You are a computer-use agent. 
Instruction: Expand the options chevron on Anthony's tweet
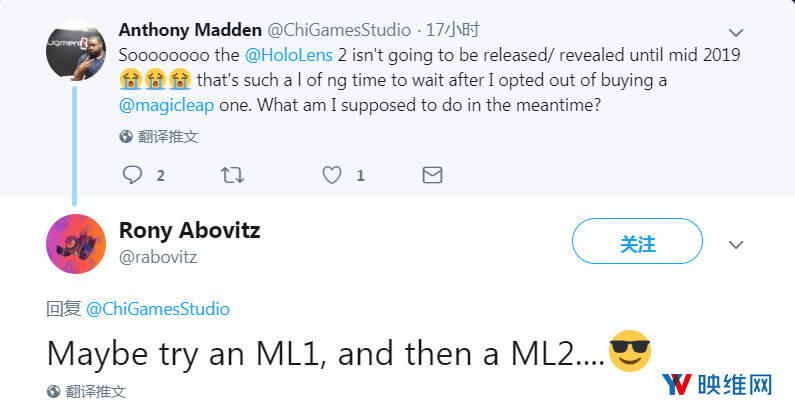coord(736,32)
